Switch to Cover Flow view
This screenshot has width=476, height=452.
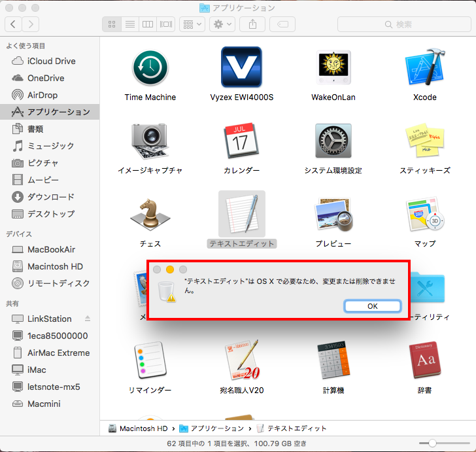tap(166, 24)
